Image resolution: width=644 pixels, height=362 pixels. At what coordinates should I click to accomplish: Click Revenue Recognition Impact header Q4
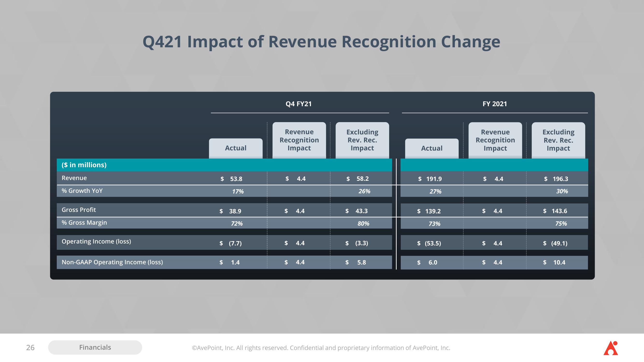[x=299, y=140]
